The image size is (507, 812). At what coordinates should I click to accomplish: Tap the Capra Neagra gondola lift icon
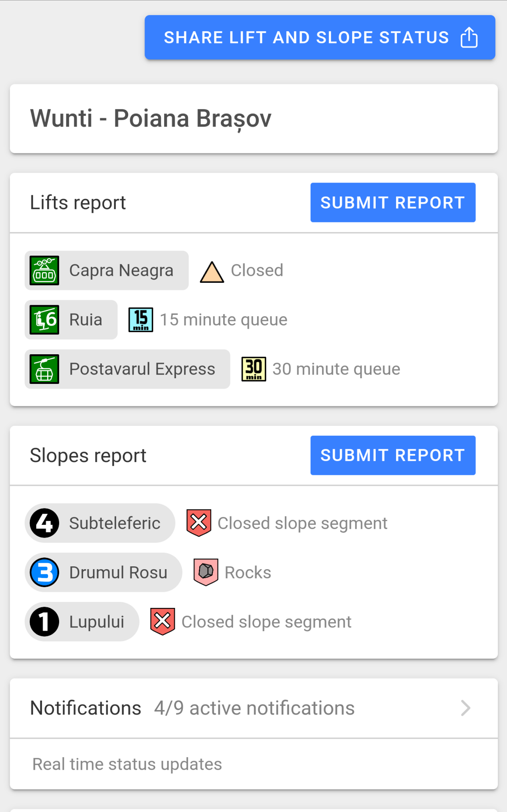45,270
